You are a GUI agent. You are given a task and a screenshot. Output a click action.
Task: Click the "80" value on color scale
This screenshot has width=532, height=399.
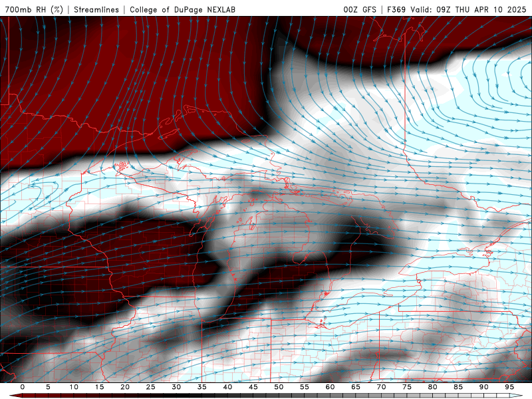[433, 387]
